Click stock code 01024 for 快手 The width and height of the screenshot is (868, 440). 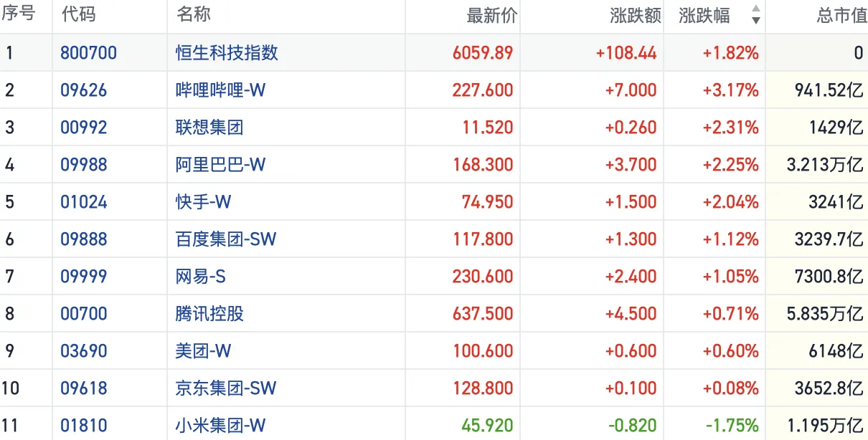coord(83,202)
